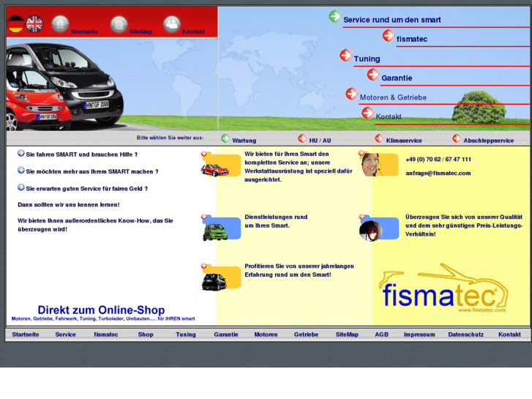Open Service in the footer navigation
The height and width of the screenshot is (399, 532).
pos(65,335)
